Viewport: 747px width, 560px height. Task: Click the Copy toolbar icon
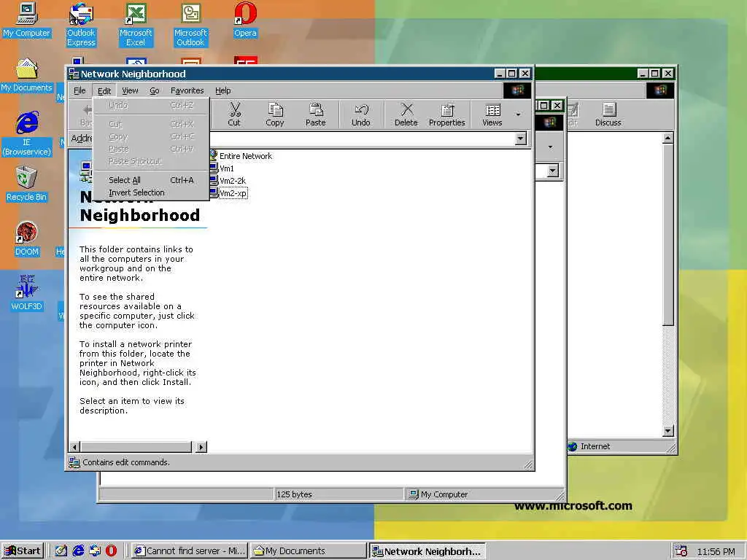(274, 114)
